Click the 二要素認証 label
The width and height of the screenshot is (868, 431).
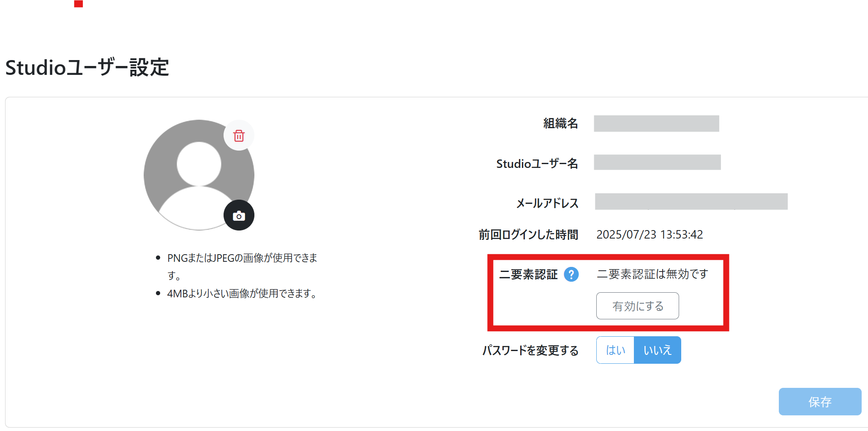(x=528, y=275)
